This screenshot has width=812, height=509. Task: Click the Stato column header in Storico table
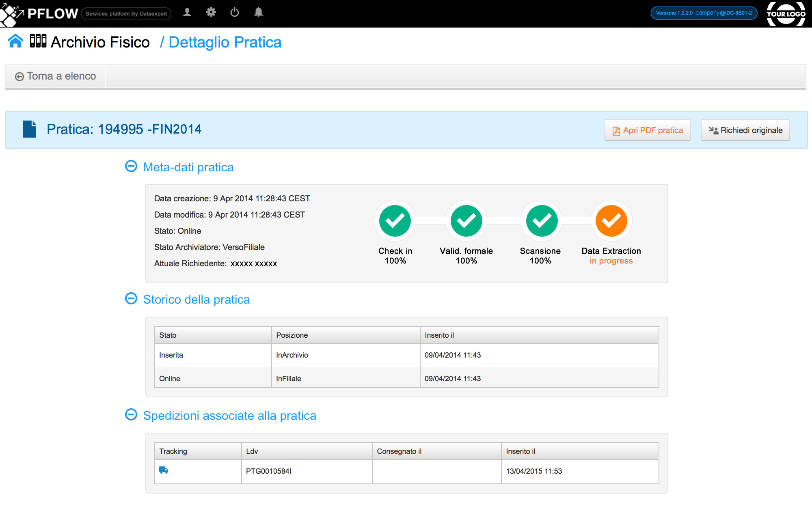coord(168,335)
